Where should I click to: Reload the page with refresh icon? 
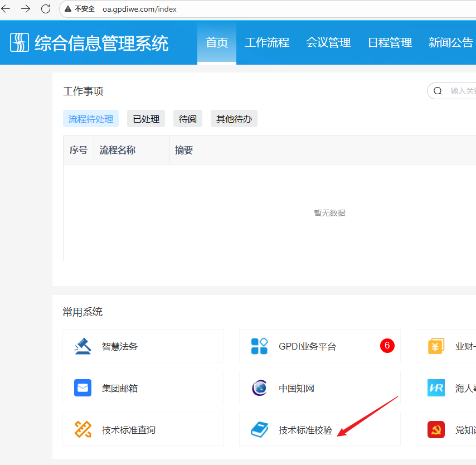(x=46, y=9)
